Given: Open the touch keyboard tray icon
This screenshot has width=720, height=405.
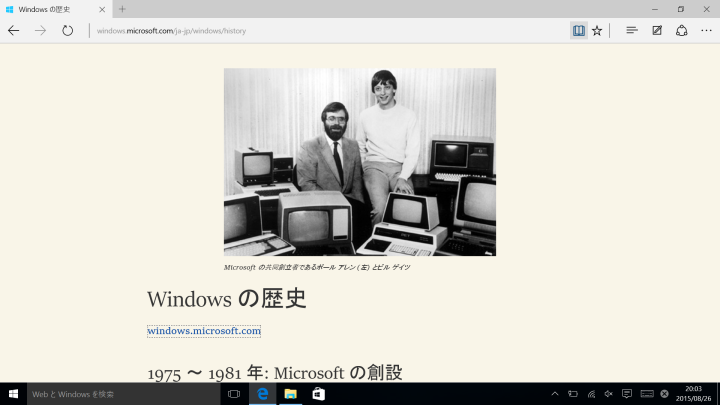Looking at the screenshot, I should click(647, 394).
